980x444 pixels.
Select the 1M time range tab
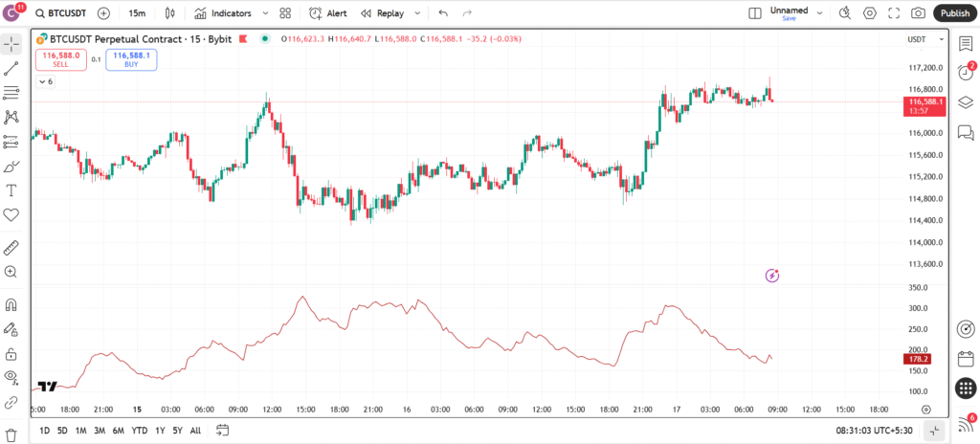(x=81, y=431)
